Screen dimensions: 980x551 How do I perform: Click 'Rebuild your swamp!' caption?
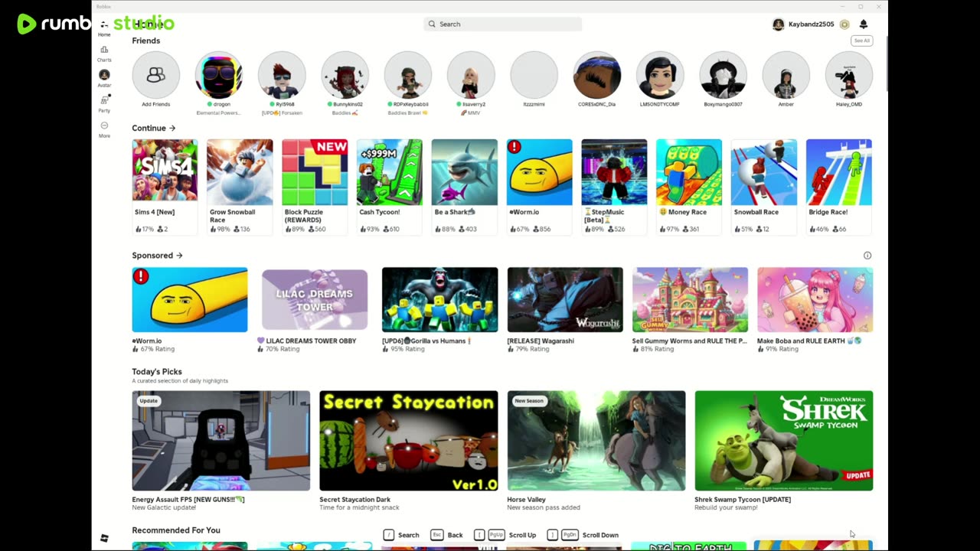coord(725,507)
